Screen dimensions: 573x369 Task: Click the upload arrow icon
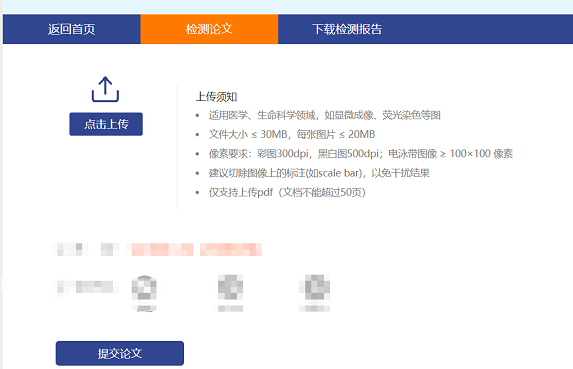(105, 89)
